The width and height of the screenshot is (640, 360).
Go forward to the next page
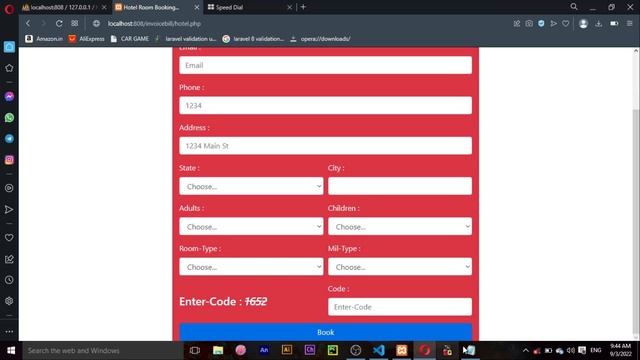43,23
